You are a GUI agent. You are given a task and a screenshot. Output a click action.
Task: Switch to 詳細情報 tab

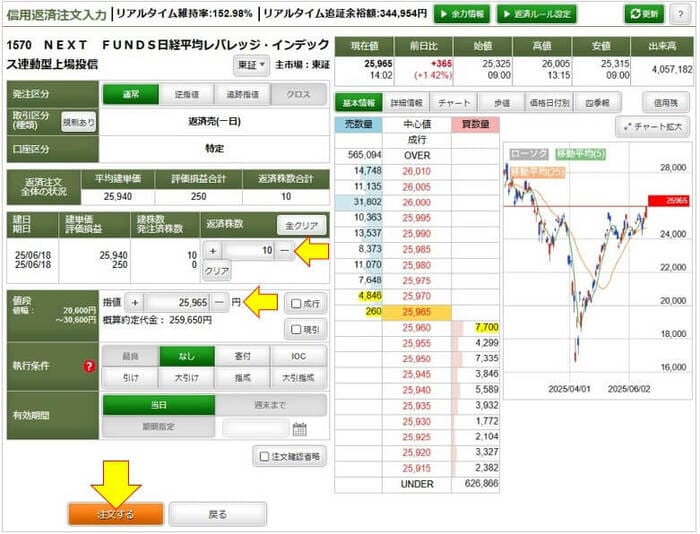pyautogui.click(x=406, y=103)
